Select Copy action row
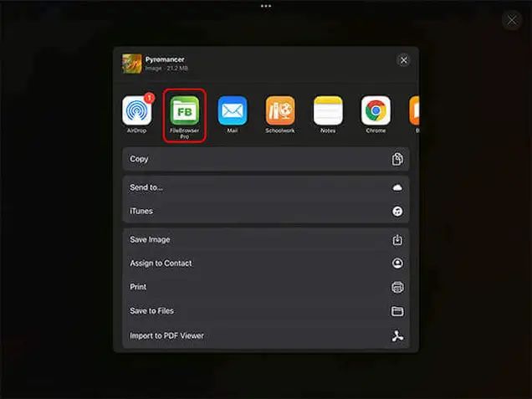Viewport: 532px width, 399px height. click(x=266, y=159)
